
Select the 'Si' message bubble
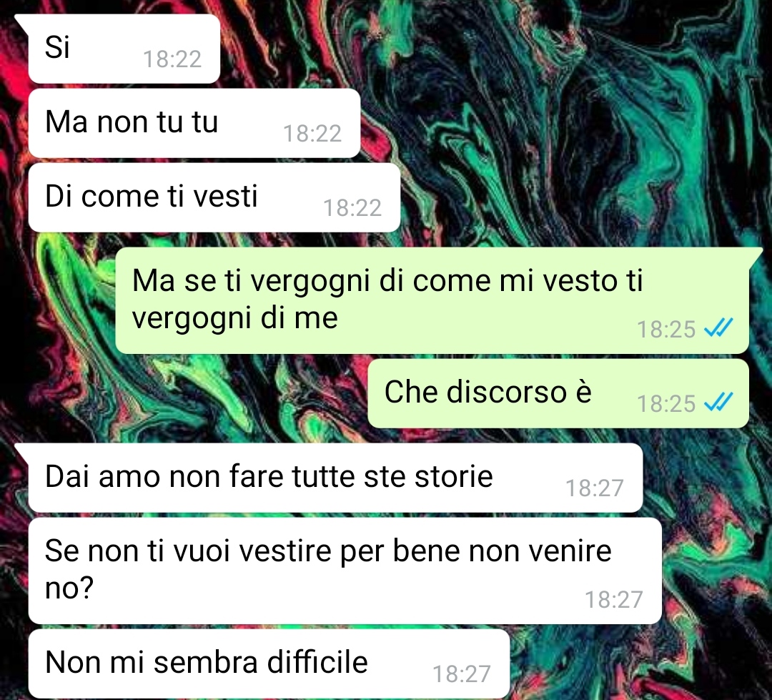pos(124,49)
